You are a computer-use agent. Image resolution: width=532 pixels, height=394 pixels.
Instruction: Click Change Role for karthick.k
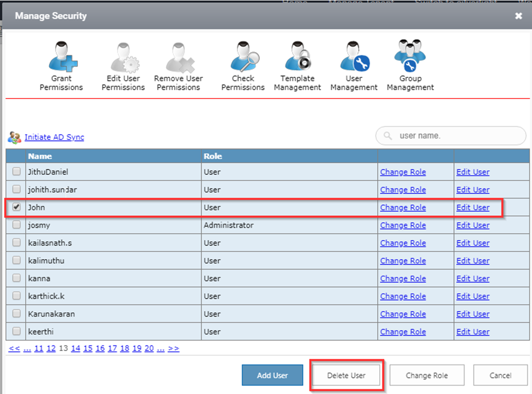(x=403, y=296)
